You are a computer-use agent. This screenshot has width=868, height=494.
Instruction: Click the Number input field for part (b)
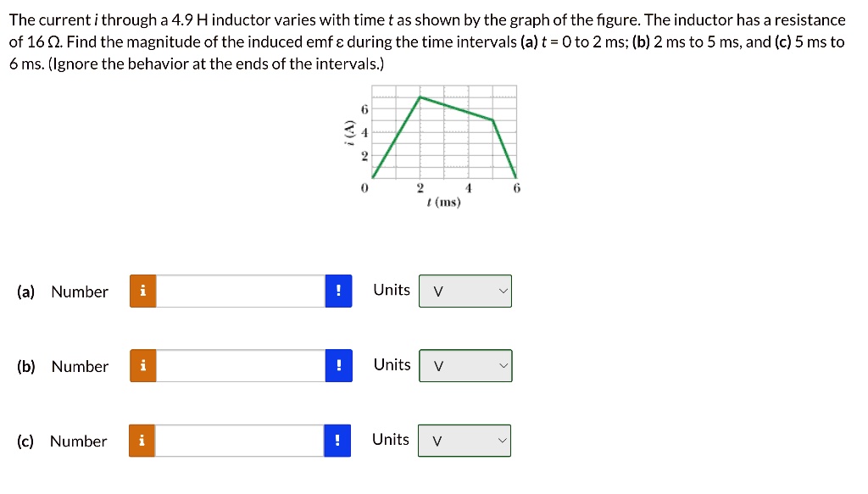point(242,366)
